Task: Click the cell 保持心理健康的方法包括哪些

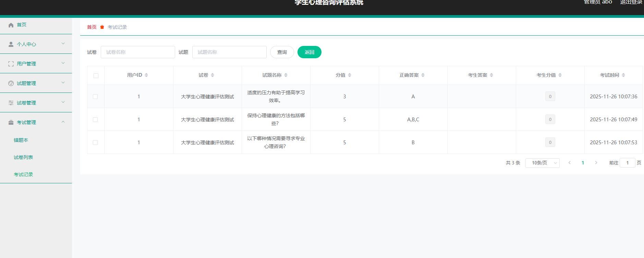Action: tap(276, 119)
